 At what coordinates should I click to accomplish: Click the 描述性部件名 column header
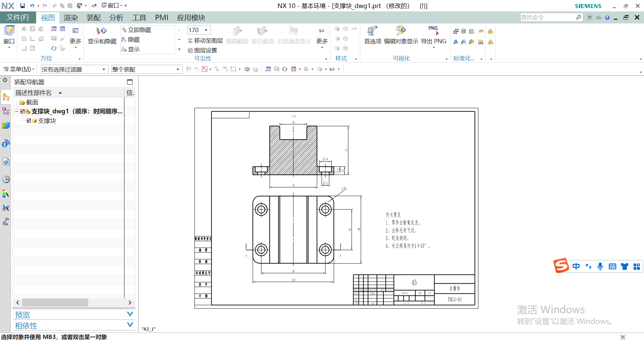point(68,93)
